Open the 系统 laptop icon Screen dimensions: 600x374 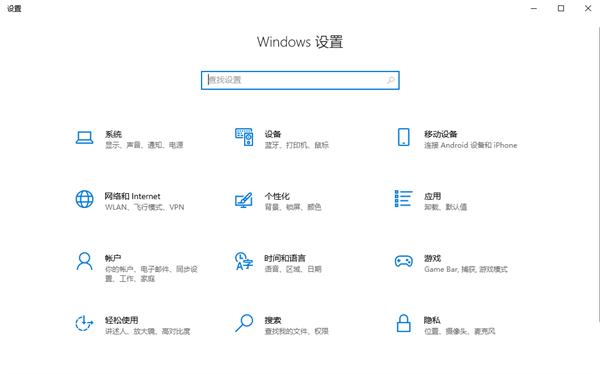coord(84,138)
